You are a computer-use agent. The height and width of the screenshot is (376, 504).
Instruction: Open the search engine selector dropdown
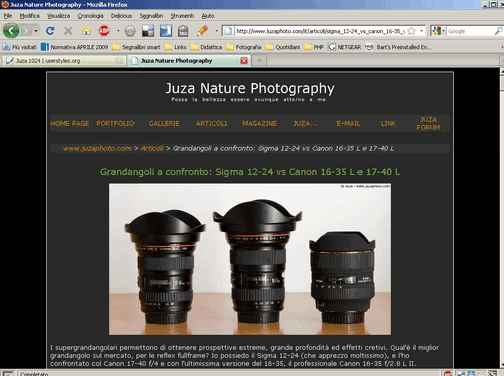pos(439,31)
